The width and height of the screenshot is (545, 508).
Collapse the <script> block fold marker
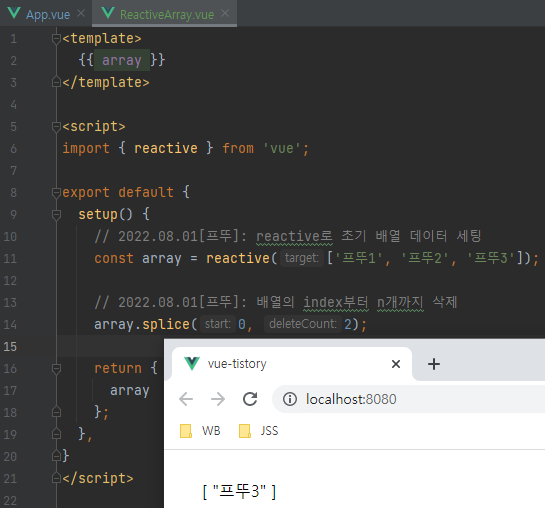56,126
